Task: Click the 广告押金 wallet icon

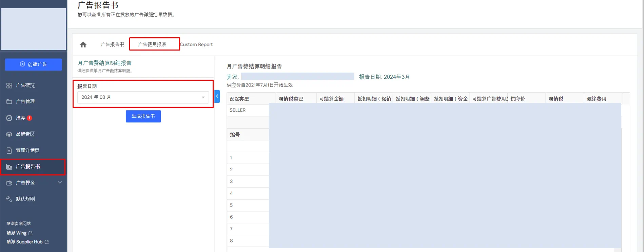Action: [x=9, y=183]
